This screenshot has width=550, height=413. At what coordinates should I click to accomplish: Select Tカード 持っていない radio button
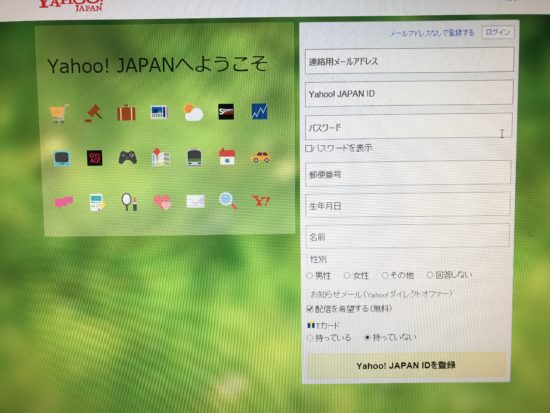pos(367,338)
